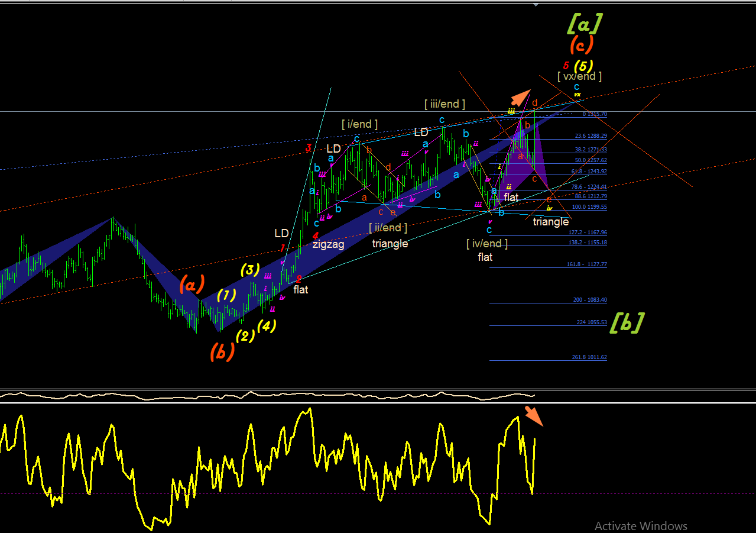756x533 pixels.
Task: Select the 224 1055.53 Fibonacci level line
Action: pyautogui.click(x=548, y=322)
